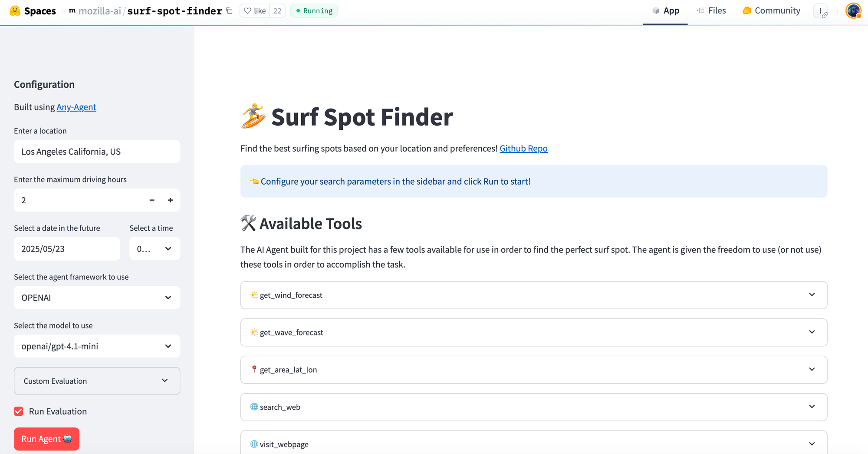Click the mozilla-ai organization avatar icon
Screen dimensions: 868x454
coord(72,10)
